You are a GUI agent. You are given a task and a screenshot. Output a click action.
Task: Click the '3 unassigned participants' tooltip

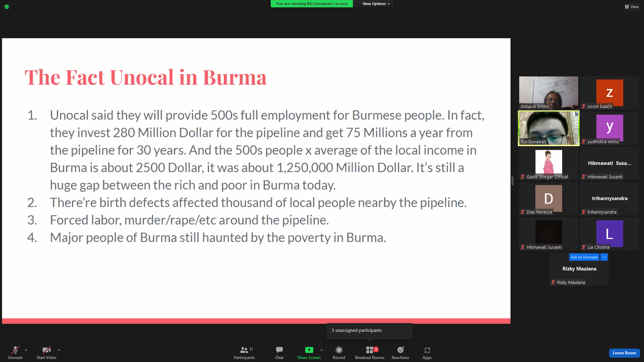tap(370, 330)
